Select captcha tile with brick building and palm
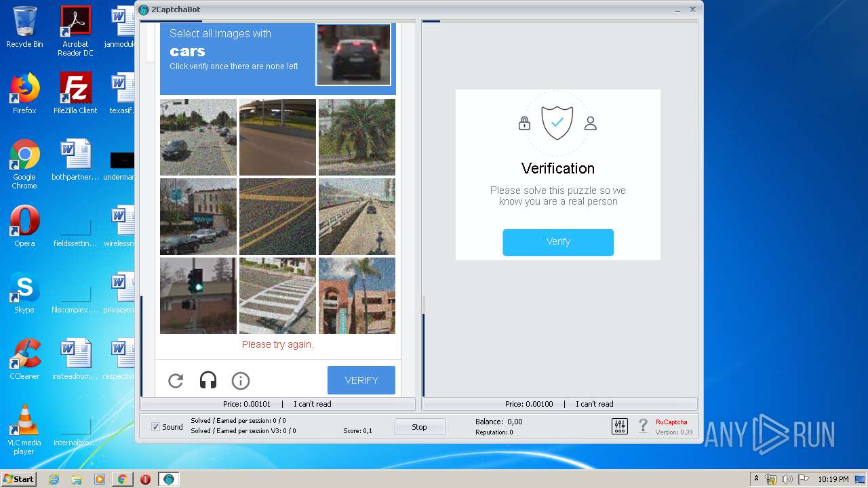 point(357,296)
